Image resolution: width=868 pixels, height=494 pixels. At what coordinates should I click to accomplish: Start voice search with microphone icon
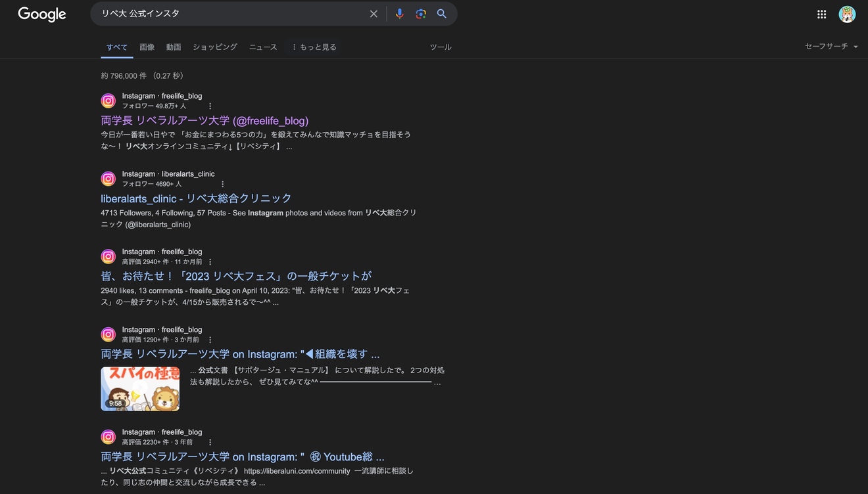pyautogui.click(x=399, y=14)
